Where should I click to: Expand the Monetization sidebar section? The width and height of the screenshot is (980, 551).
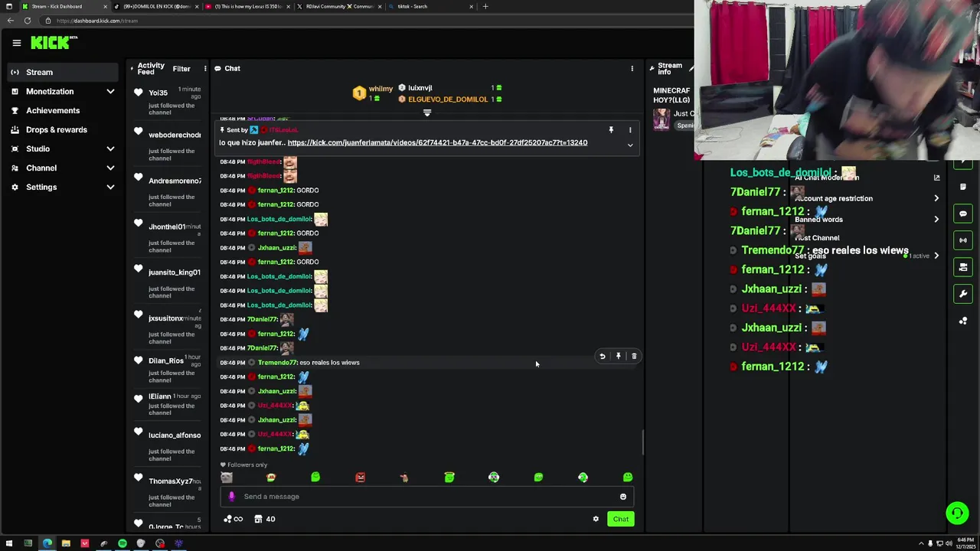63,91
